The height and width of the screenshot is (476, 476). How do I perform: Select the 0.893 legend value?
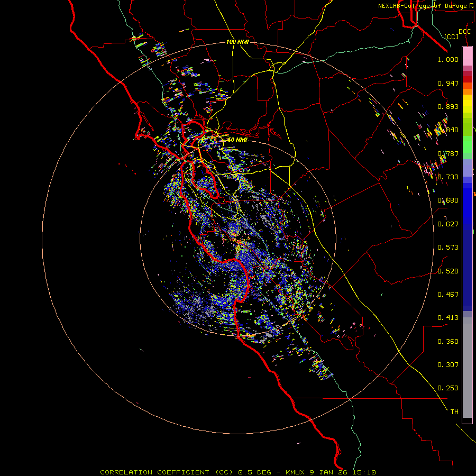point(448,106)
